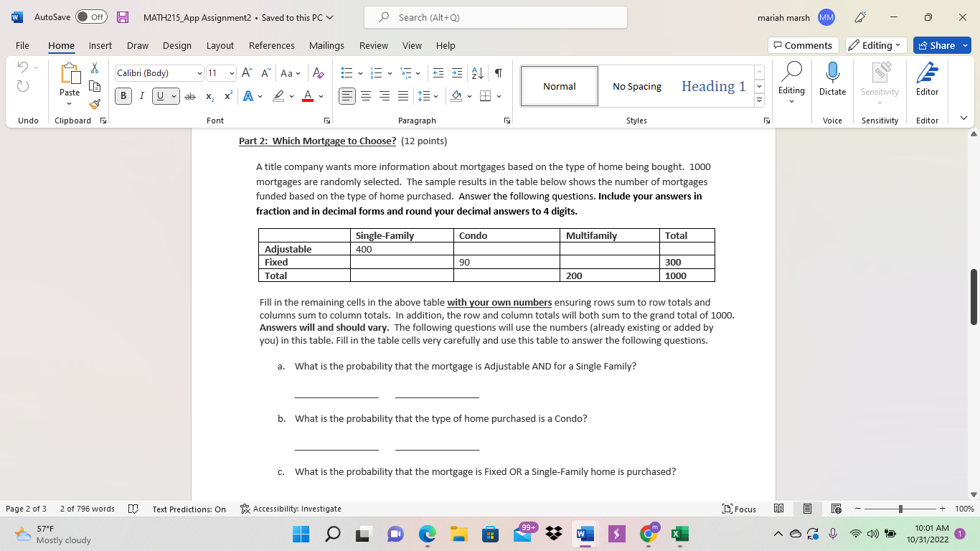Toggle bold formatting in the Font group

click(x=123, y=95)
